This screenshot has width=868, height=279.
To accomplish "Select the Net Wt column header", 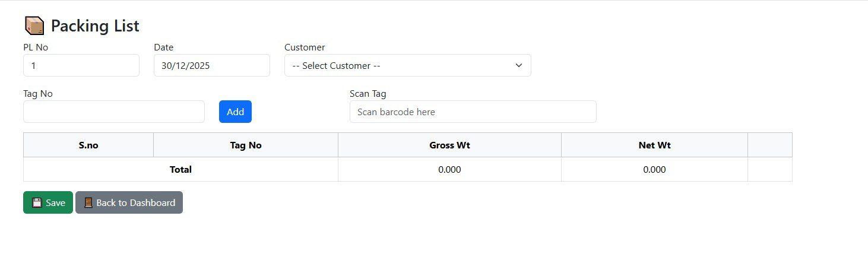I will tap(654, 145).
